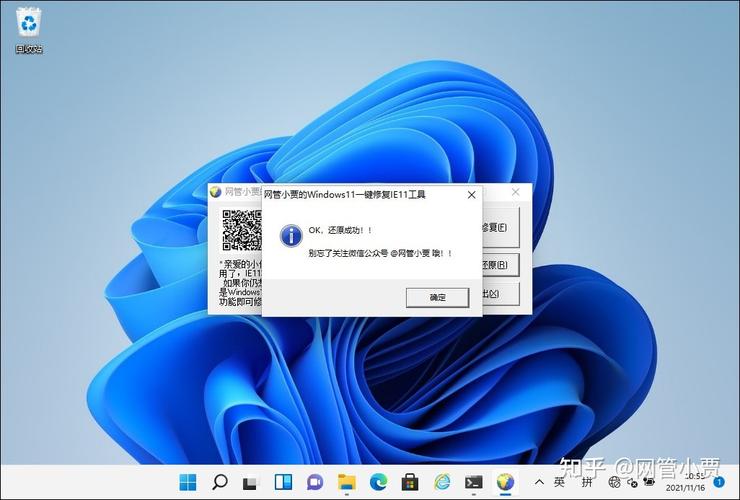Viewport: 740px width, 500px height.
Task: Open the clock showing 2021/11/16
Action: click(x=685, y=482)
